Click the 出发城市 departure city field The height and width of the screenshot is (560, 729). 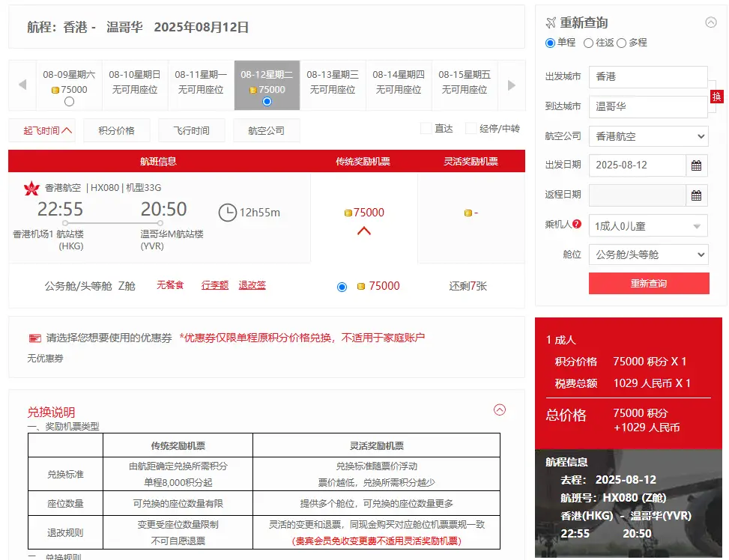click(649, 76)
